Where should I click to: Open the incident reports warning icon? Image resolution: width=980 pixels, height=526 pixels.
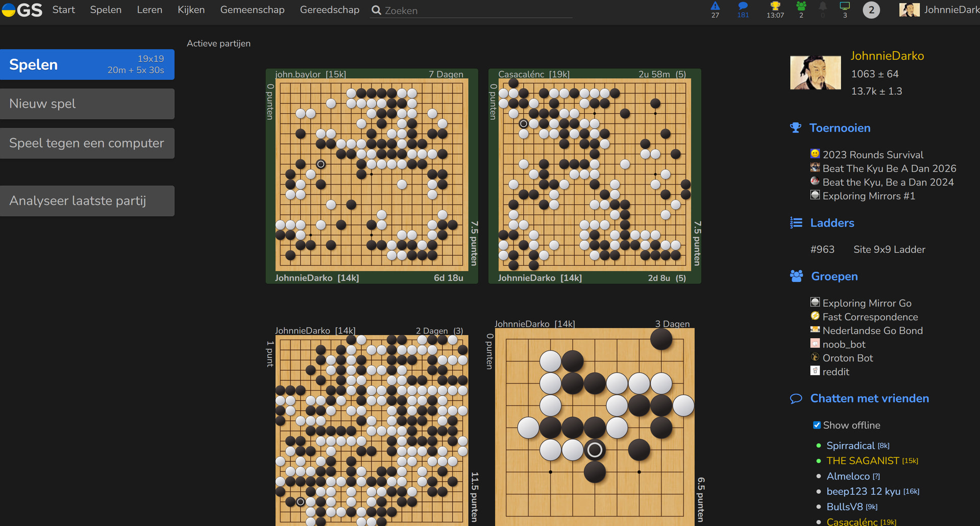pyautogui.click(x=715, y=7)
